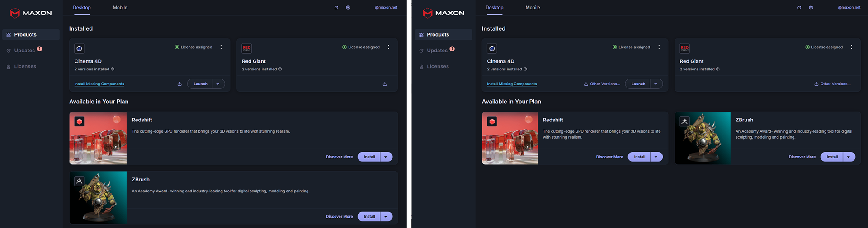The image size is (868, 228).
Task: Switch to the Mobile tab in left window
Action: click(120, 8)
